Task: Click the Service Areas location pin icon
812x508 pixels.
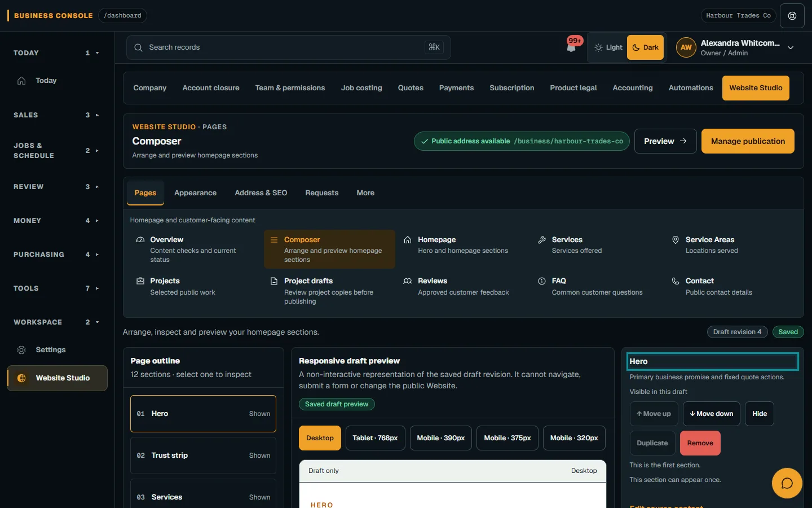Action: (x=676, y=240)
